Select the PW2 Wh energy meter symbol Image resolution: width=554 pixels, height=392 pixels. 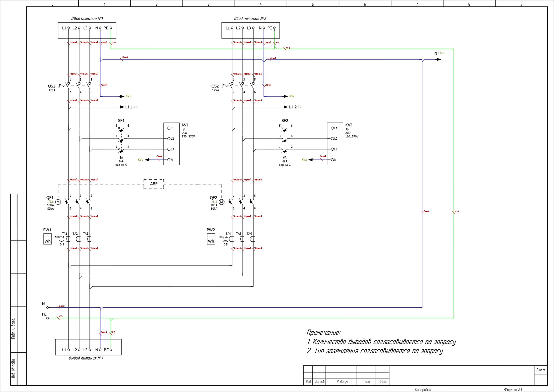click(211, 239)
